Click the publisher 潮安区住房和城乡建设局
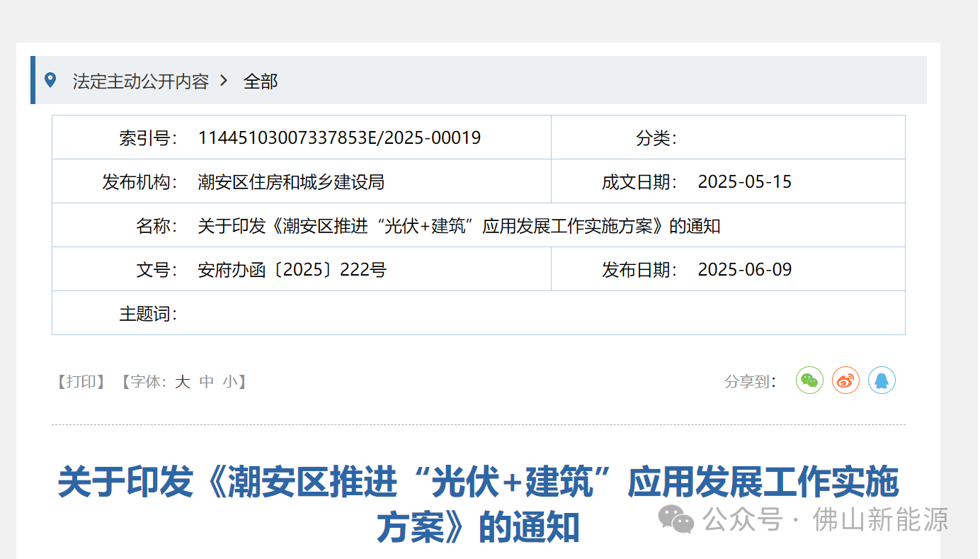The height and width of the screenshot is (559, 980). pos(291,182)
